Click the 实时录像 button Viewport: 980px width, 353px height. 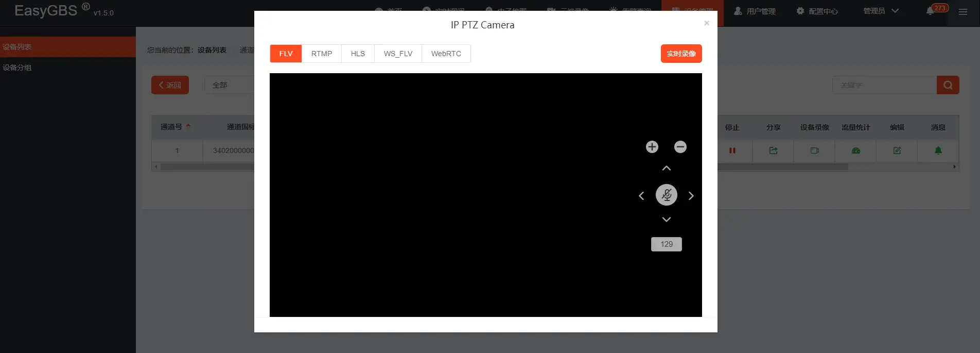click(x=681, y=54)
